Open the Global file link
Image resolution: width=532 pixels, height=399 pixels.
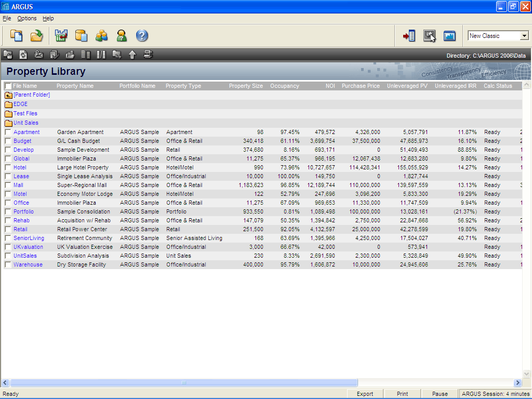(x=21, y=158)
